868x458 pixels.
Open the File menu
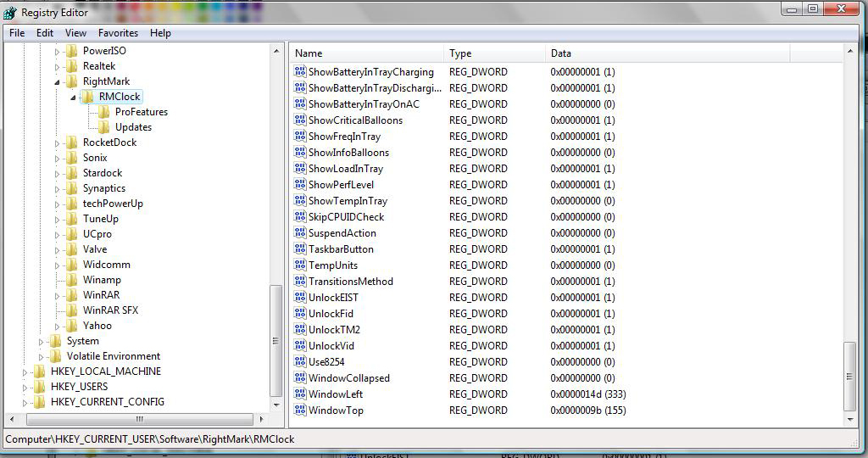click(17, 33)
